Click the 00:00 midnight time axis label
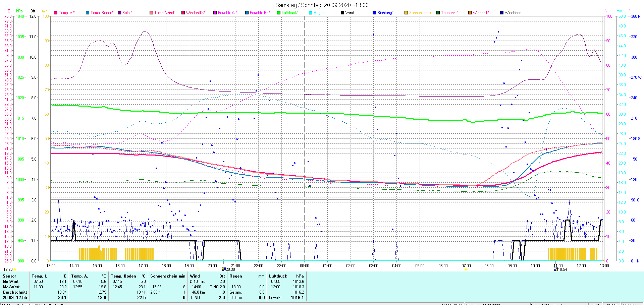The image size is (644, 305). click(x=305, y=266)
